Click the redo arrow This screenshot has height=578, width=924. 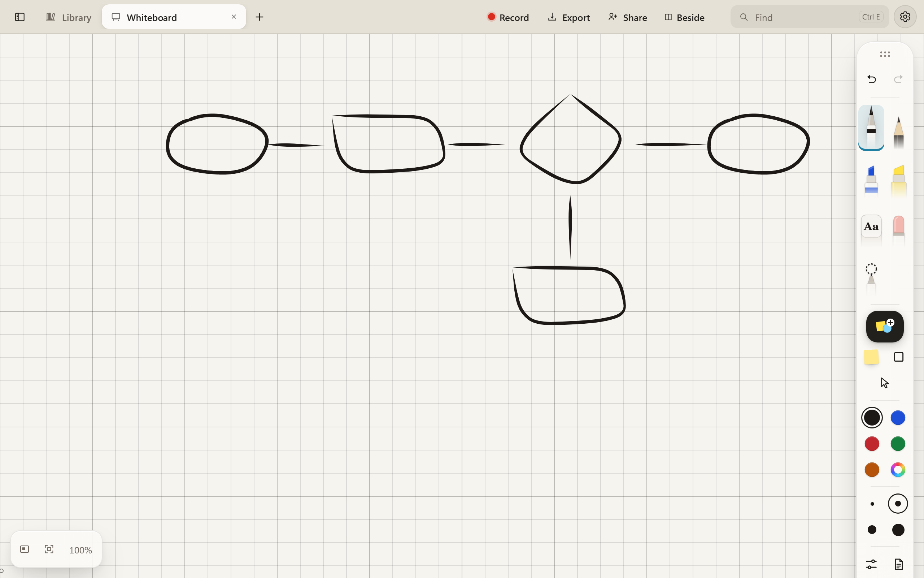point(898,79)
